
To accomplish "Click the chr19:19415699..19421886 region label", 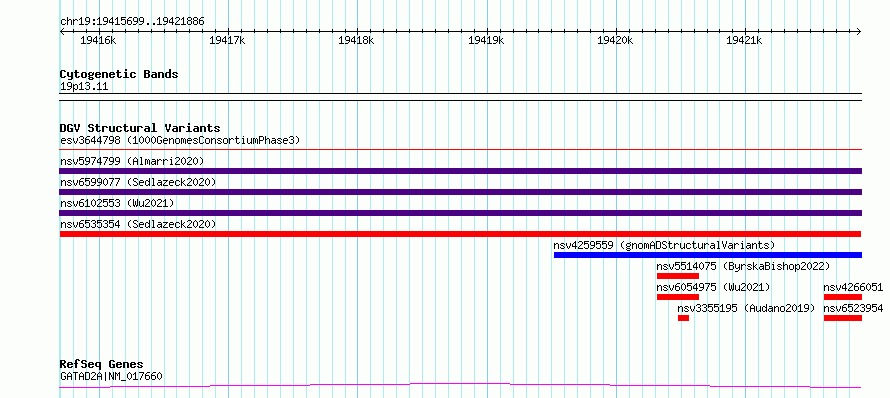I will tap(132, 22).
